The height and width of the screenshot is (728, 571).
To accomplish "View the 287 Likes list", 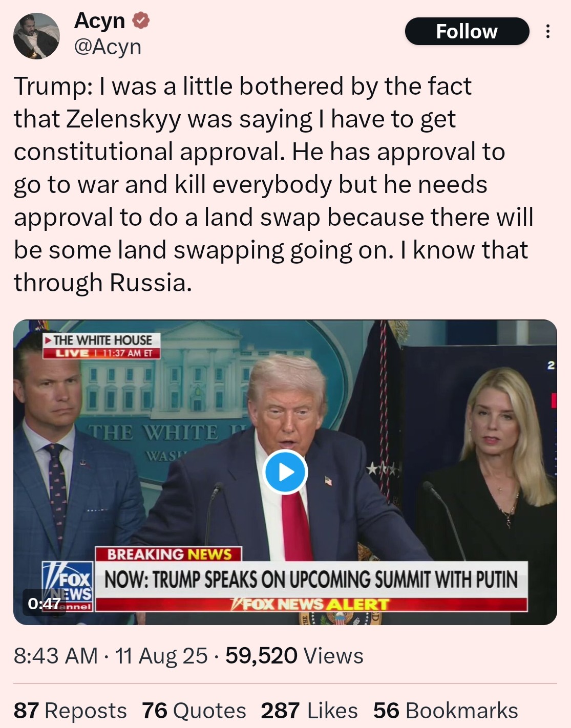I will [x=309, y=711].
